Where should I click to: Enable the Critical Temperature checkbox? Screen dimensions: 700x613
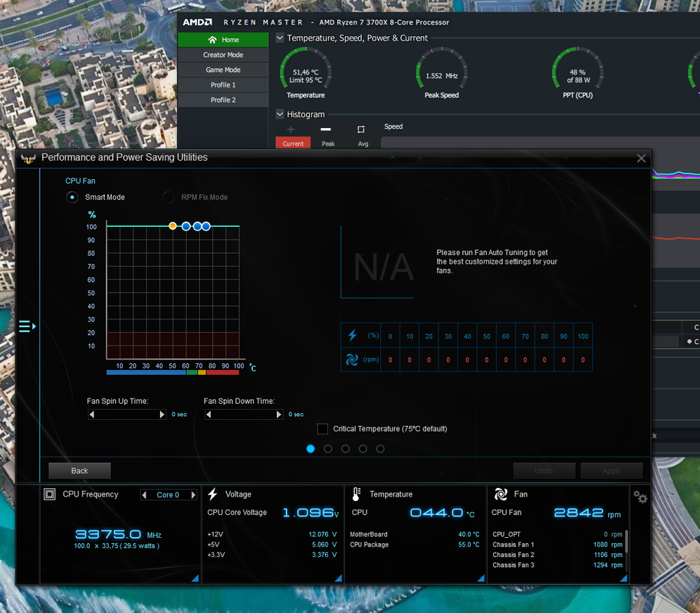[x=322, y=429]
